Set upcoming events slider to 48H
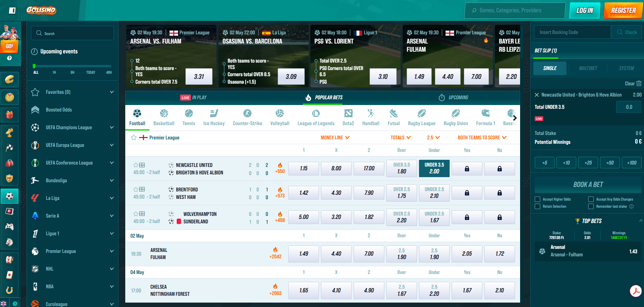Viewport: 644px width, 307px height. [109, 72]
